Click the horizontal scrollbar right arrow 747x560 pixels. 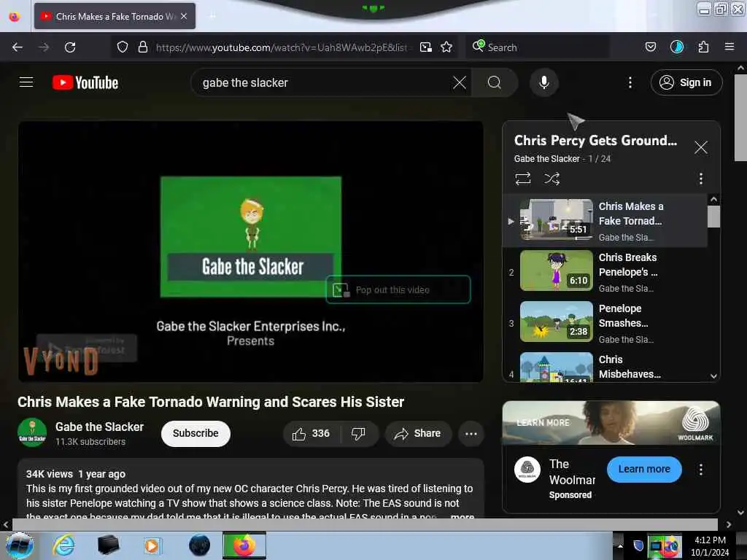pos(729,524)
